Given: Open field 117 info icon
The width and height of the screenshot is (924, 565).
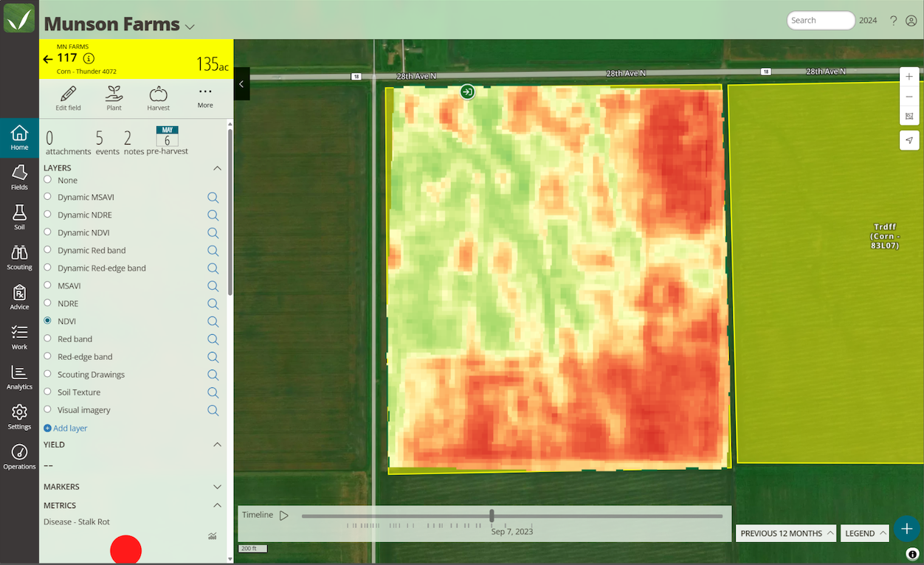Looking at the screenshot, I should click(x=89, y=58).
